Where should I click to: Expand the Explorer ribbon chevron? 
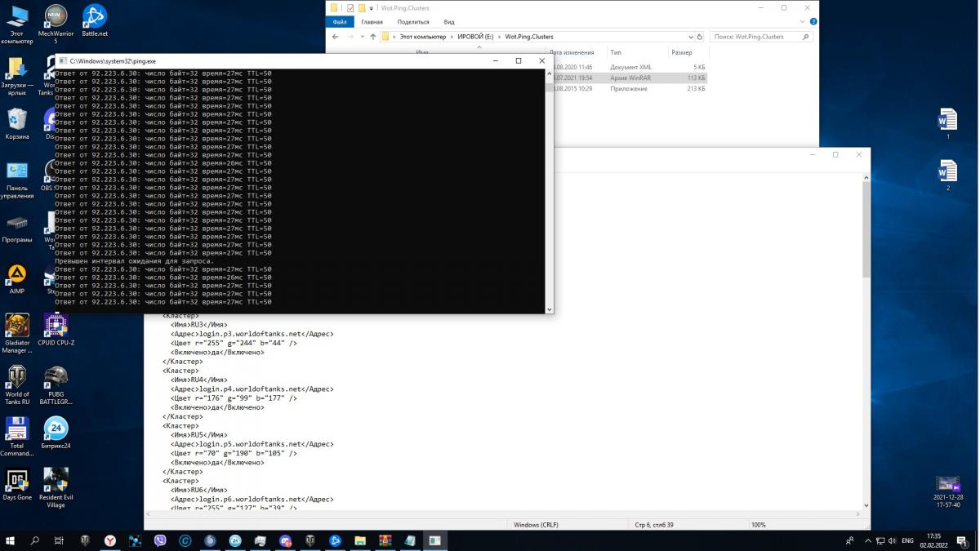804,22
